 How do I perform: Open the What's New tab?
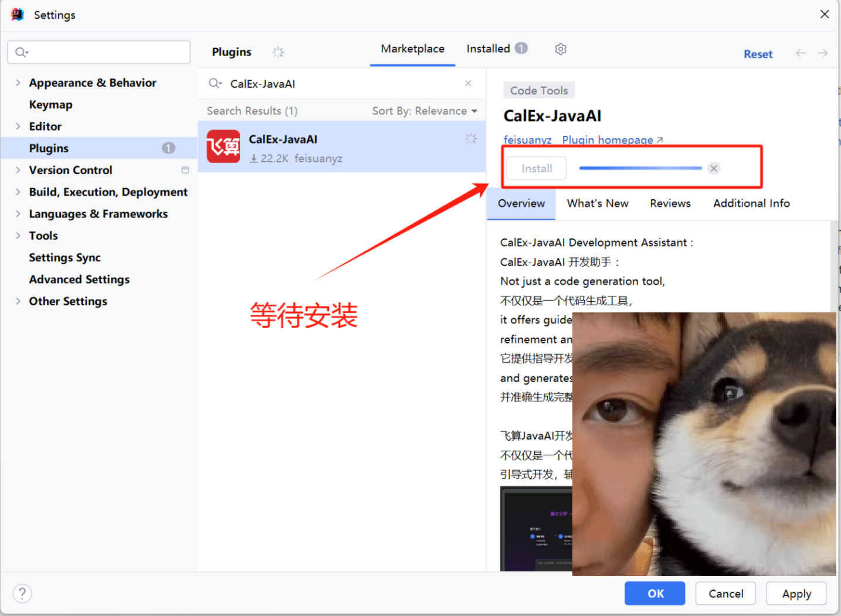tap(598, 203)
